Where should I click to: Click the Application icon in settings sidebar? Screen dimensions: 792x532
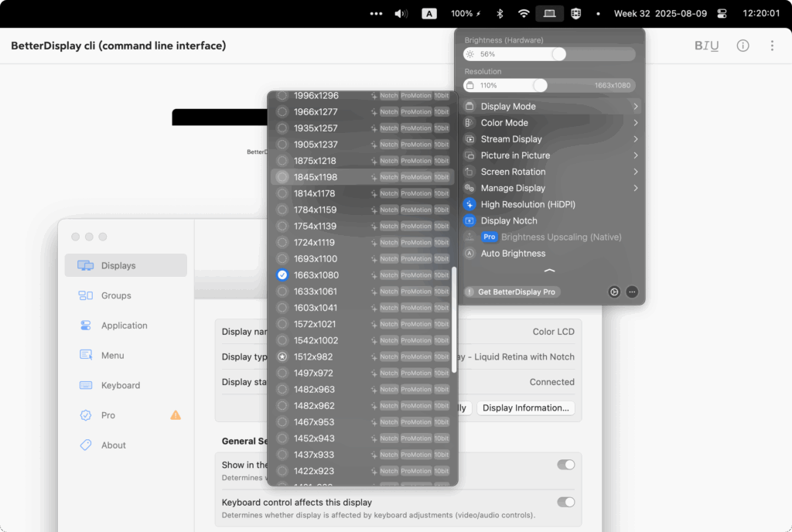click(x=85, y=326)
